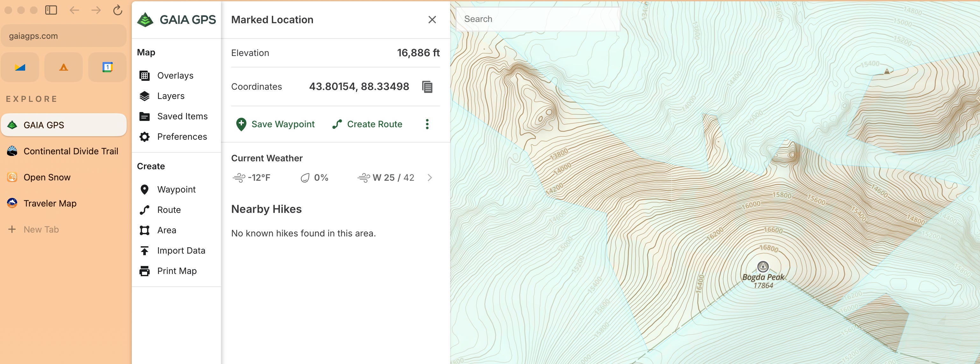Toggle the browser sidebar panel icon
The height and width of the screenshot is (364, 980).
pos(51,10)
